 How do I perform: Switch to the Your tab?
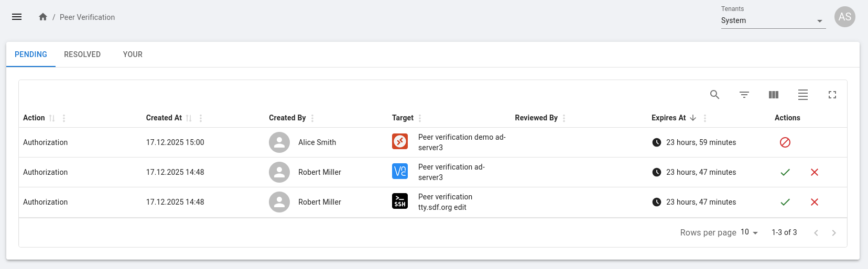[133, 54]
